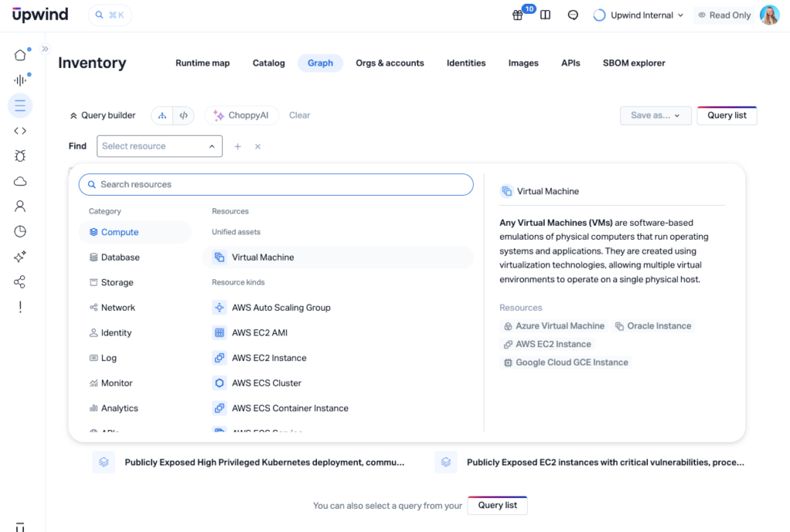
Task: Toggle between graph and code query views
Action: [171, 115]
